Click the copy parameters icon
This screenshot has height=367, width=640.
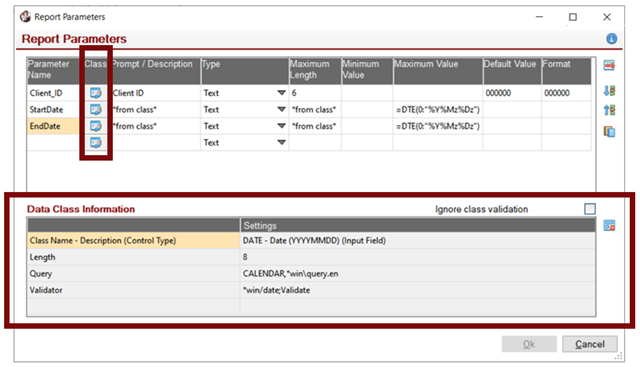click(609, 131)
